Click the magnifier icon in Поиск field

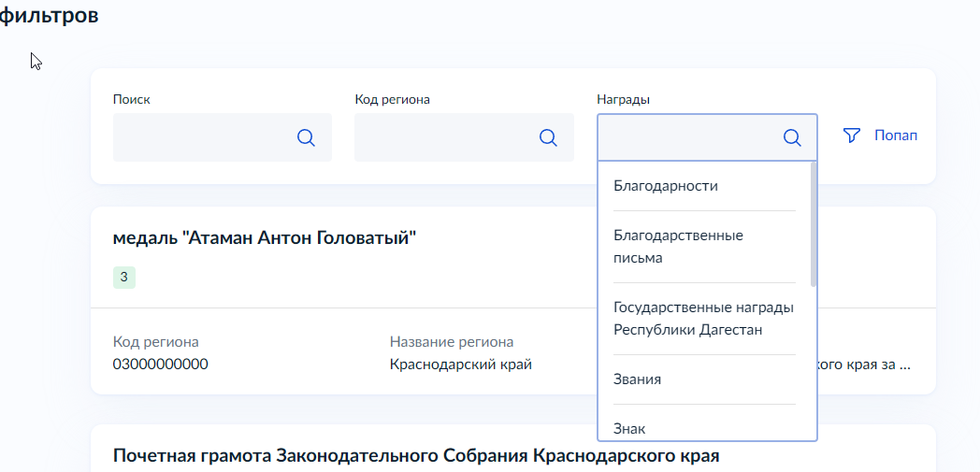[x=306, y=137]
